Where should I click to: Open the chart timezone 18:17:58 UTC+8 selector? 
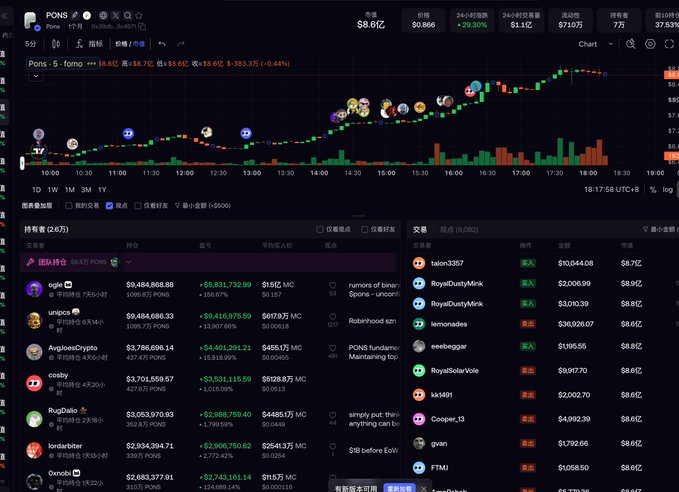pyautogui.click(x=611, y=190)
